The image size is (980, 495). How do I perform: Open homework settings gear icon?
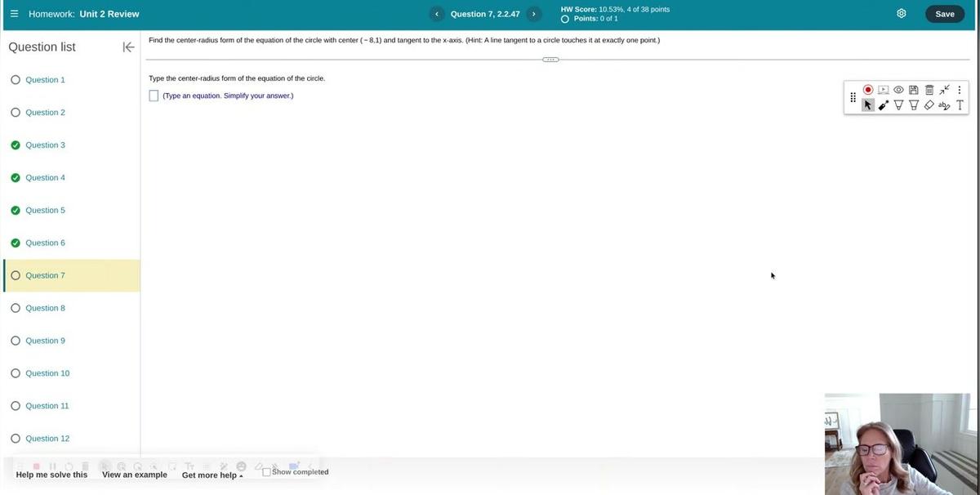(902, 14)
